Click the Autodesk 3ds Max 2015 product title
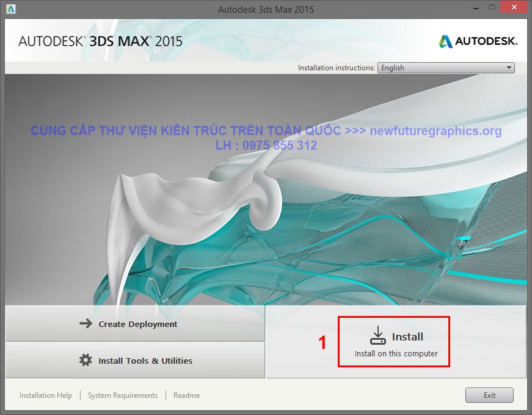532x415 pixels. (x=100, y=42)
